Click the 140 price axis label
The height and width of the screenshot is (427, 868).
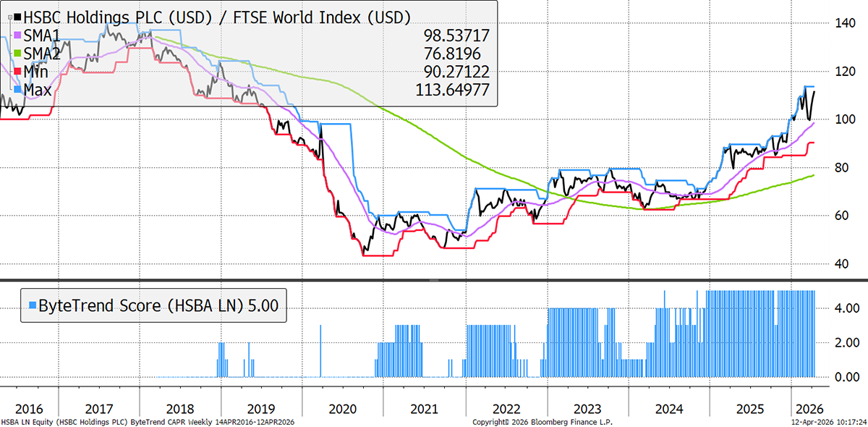(845, 23)
